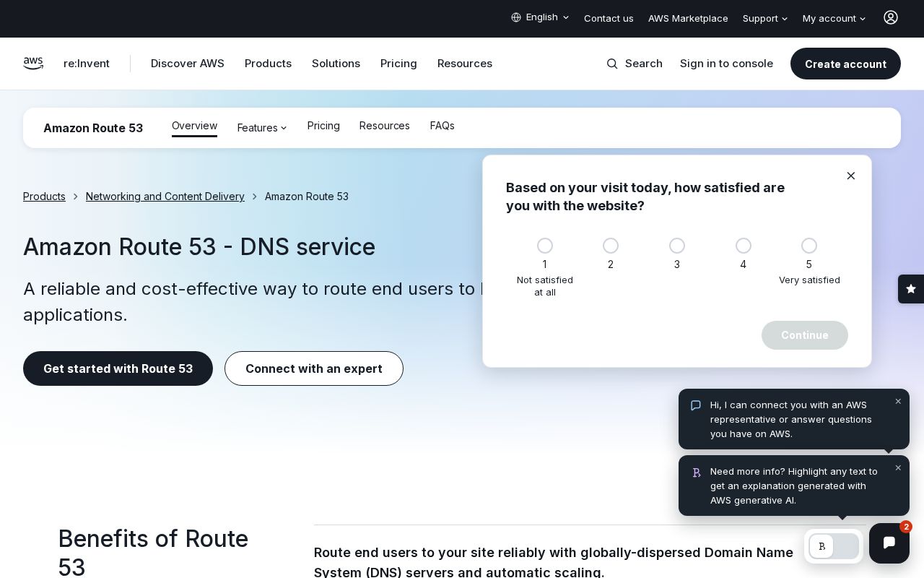This screenshot has height=578, width=924.
Task: Dismiss the generative AI explanation tooltip
Action: pos(898,468)
